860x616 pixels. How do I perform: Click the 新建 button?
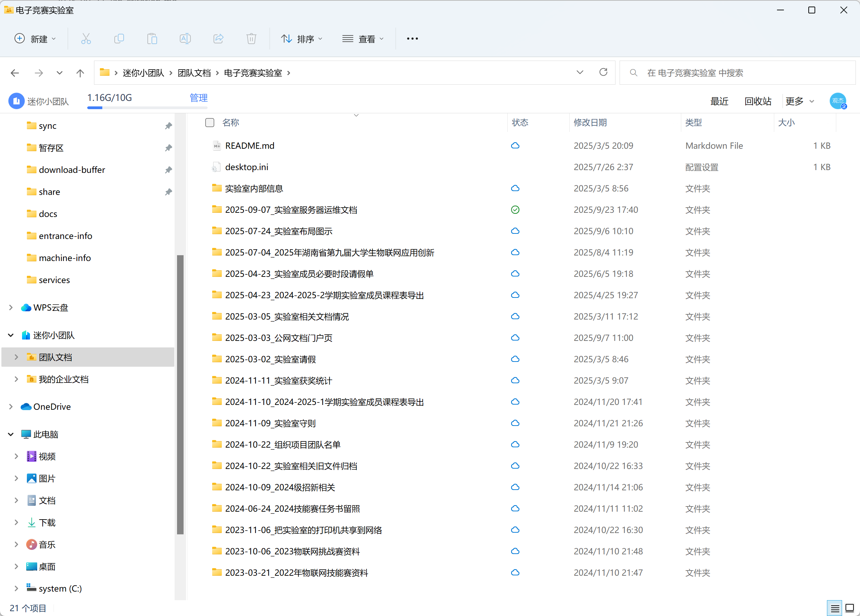[x=35, y=39]
